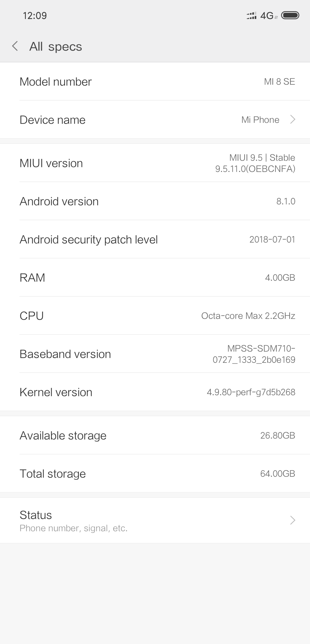Open Status via its right chevron
Screen dimensions: 310x644
[x=292, y=520]
